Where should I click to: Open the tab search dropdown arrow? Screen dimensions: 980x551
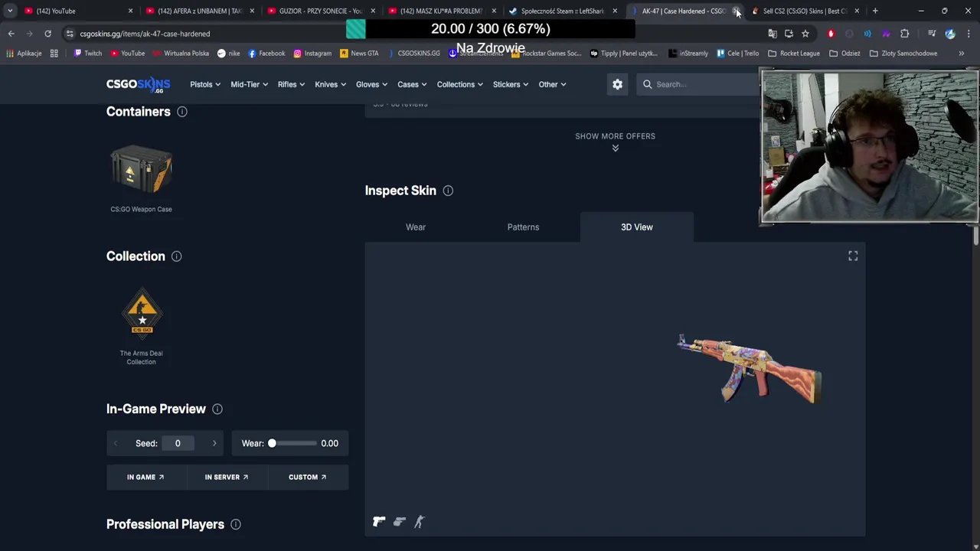point(10,11)
